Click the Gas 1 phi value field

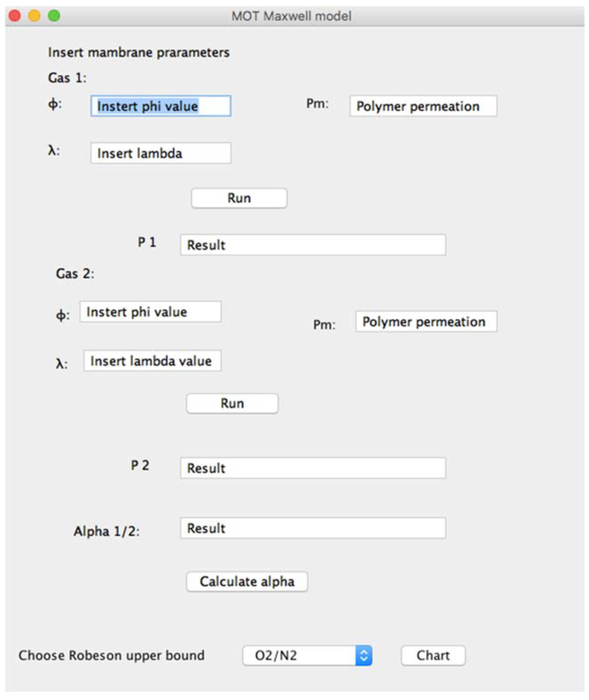(161, 106)
